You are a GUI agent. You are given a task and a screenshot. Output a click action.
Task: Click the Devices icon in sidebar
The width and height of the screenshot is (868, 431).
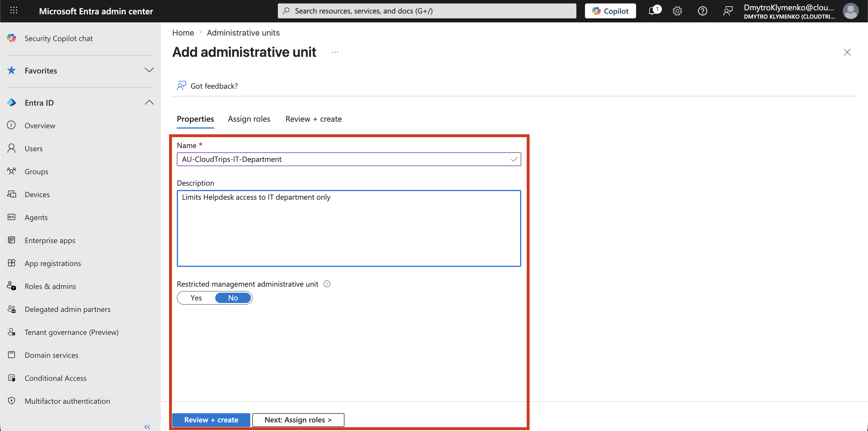11,194
